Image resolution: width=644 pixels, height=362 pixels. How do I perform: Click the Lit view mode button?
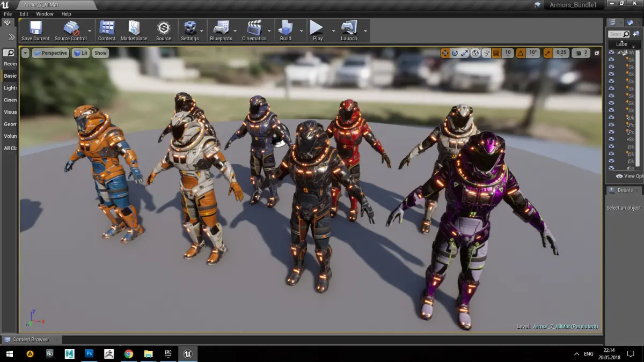point(81,53)
